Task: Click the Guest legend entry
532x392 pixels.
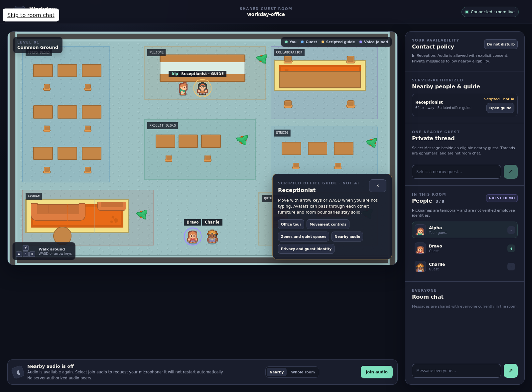Action: [309, 42]
